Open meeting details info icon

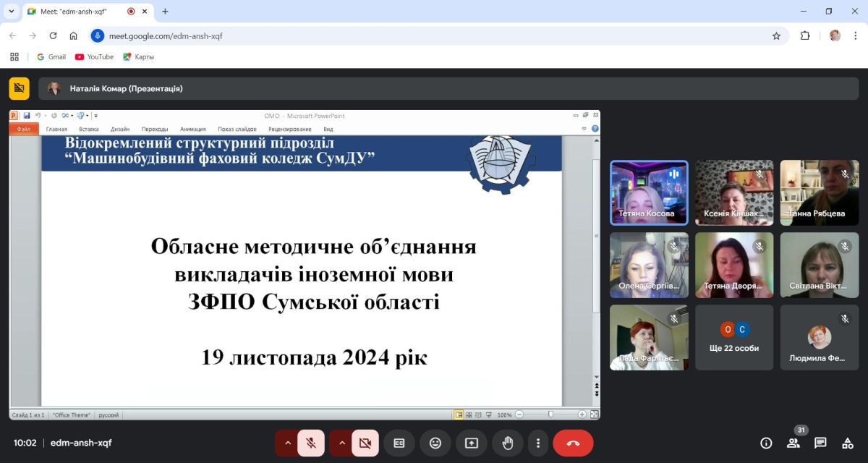766,443
